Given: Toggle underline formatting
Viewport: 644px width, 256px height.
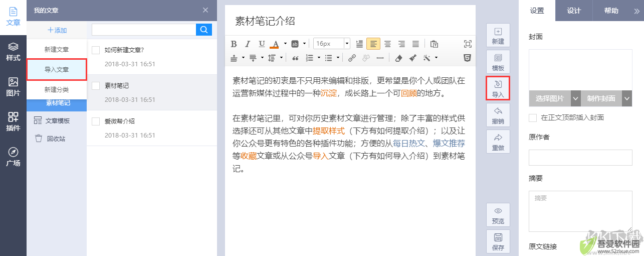Looking at the screenshot, I should (x=262, y=44).
